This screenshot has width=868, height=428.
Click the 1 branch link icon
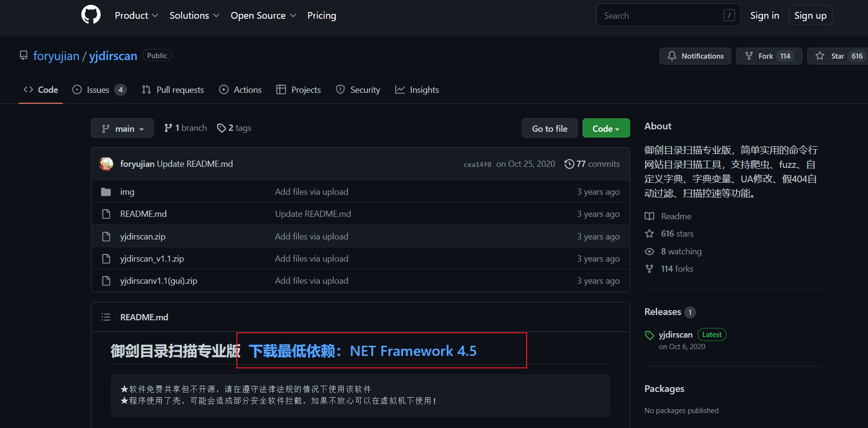pos(168,128)
